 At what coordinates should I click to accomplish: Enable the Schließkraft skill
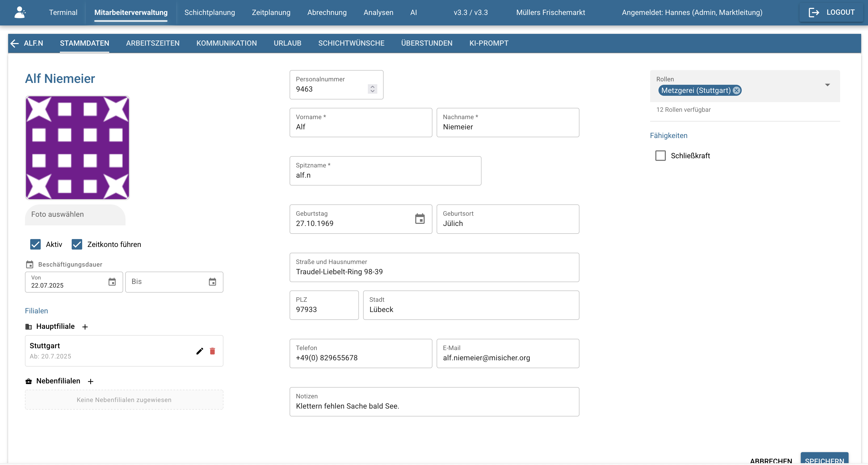pyautogui.click(x=660, y=156)
